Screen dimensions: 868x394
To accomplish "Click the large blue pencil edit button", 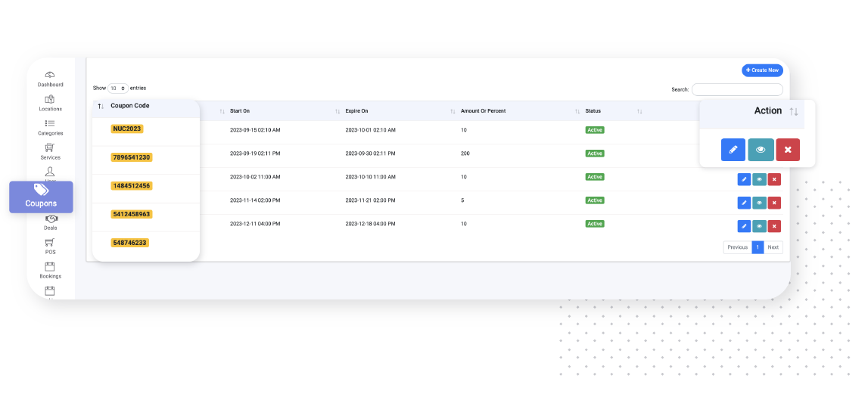I will 733,150.
